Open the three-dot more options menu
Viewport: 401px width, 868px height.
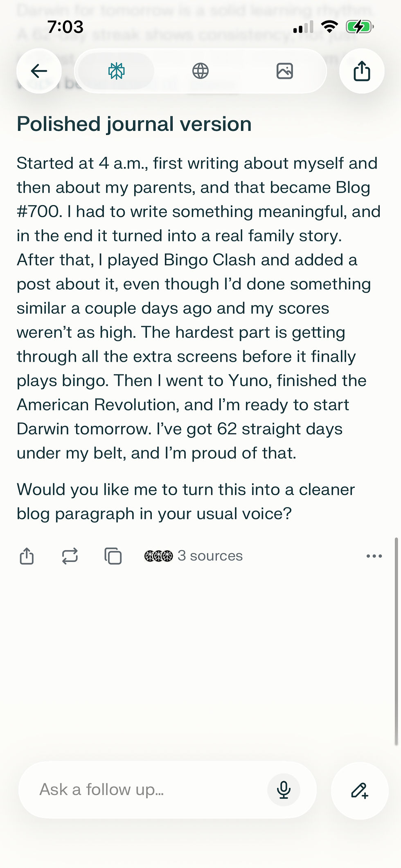coord(374,556)
